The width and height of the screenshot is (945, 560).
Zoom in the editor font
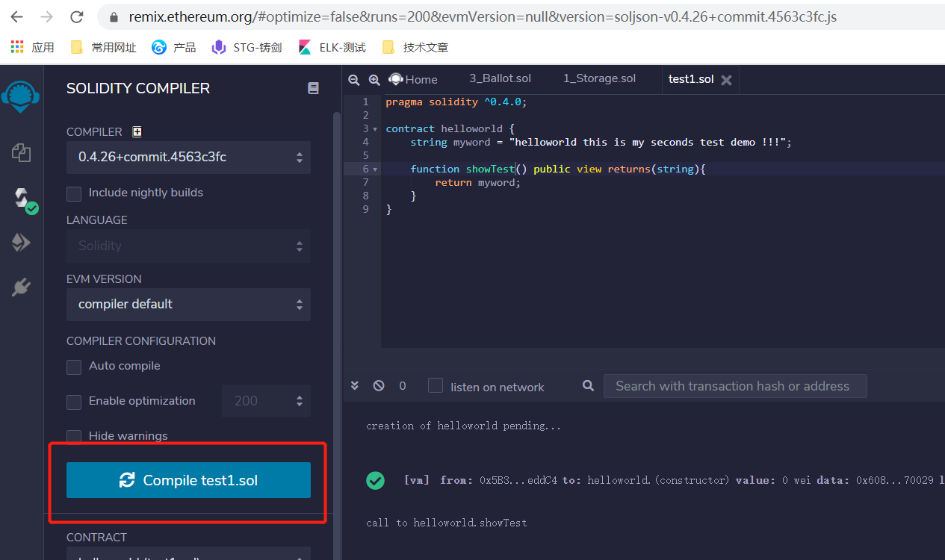[x=374, y=79]
